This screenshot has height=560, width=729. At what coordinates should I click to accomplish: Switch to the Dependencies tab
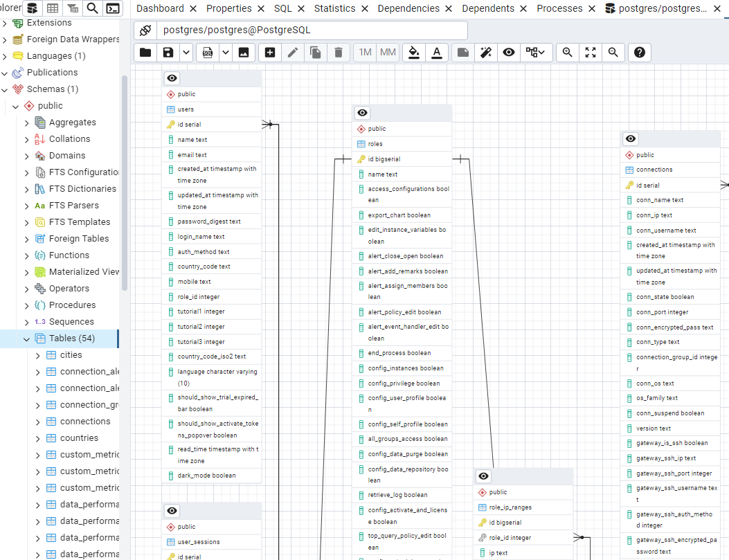(408, 8)
